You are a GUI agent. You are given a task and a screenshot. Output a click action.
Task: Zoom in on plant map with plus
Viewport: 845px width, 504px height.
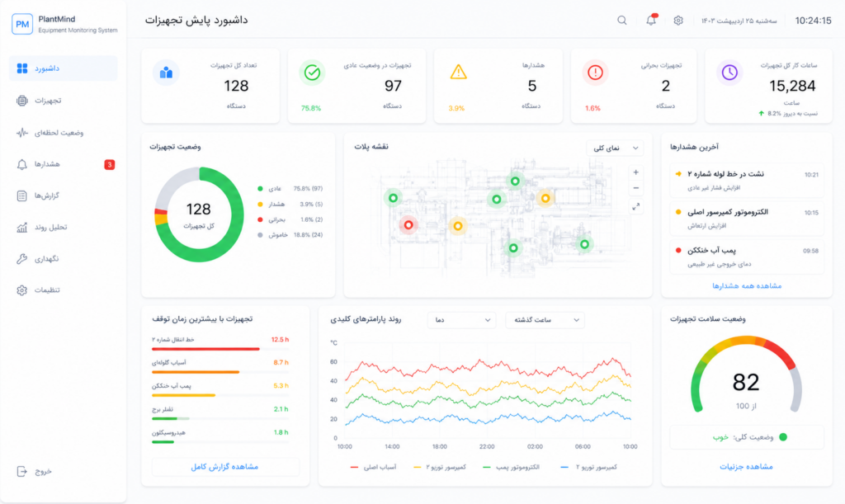[636, 172]
